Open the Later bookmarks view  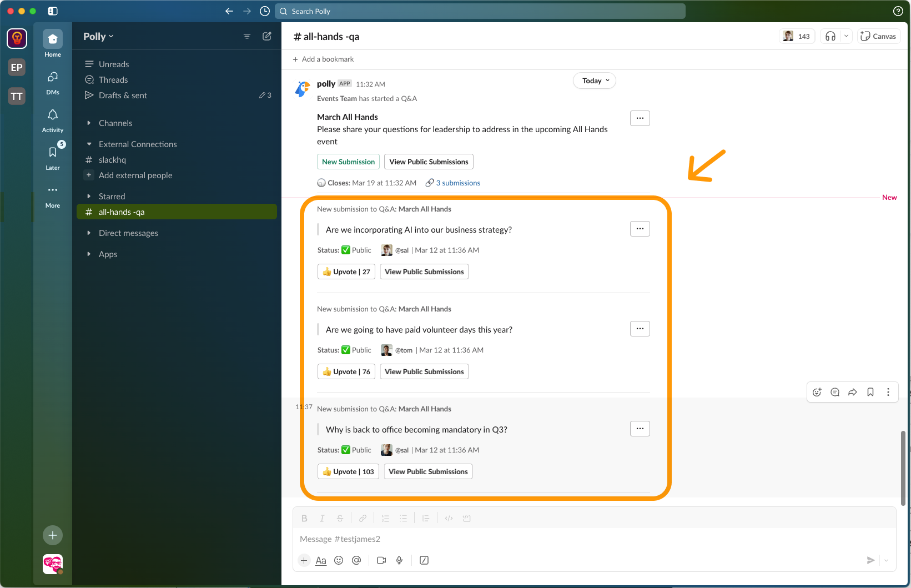[53, 157]
